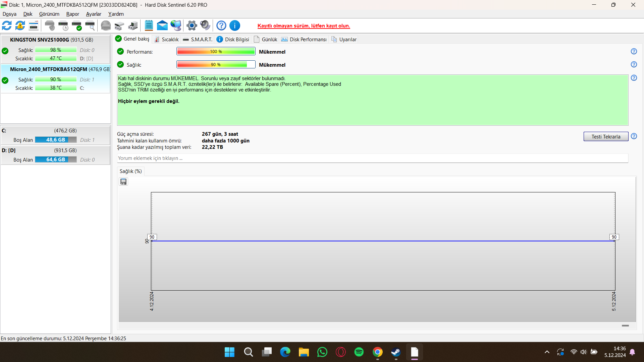Click the refresh disk status icon
Viewport: 644px width, 362px height.
(x=7, y=25)
